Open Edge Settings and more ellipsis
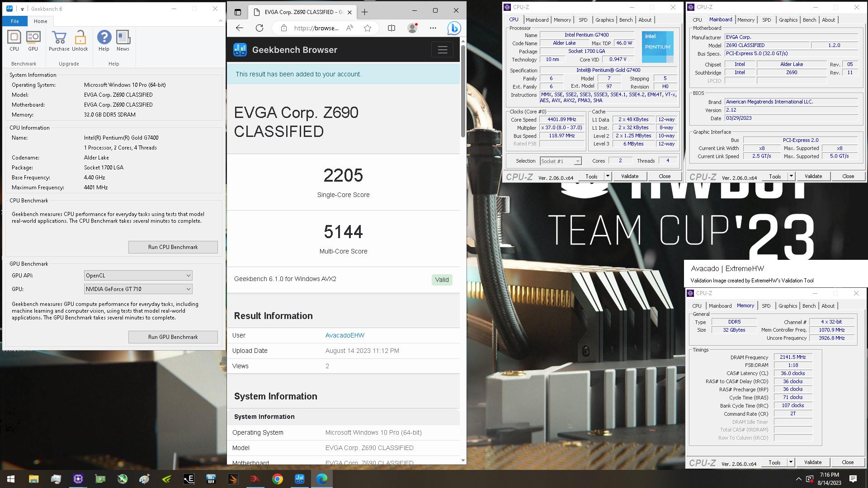Viewport: 868px width, 488px height. click(433, 28)
